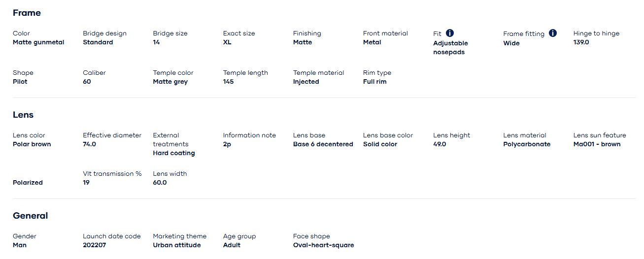Click the Frame section heading
Viewport: 644px width, 259px height.
(27, 13)
